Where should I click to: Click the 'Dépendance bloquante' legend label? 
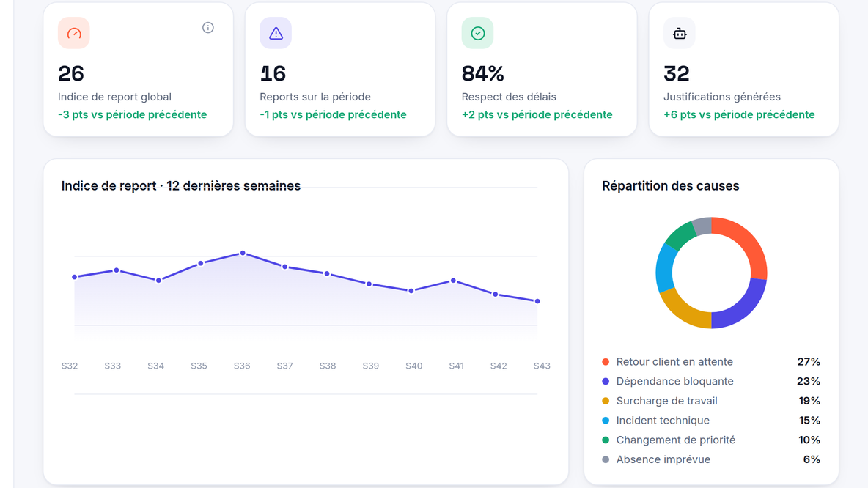tap(674, 381)
